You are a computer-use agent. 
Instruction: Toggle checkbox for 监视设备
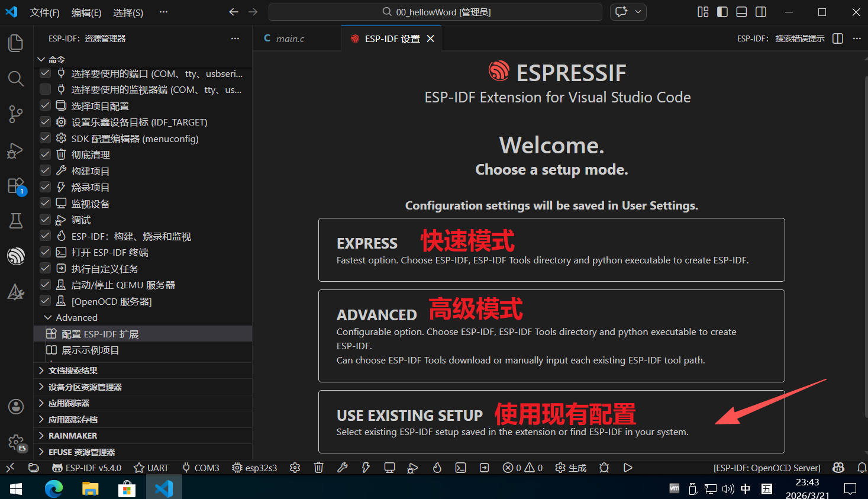click(45, 203)
